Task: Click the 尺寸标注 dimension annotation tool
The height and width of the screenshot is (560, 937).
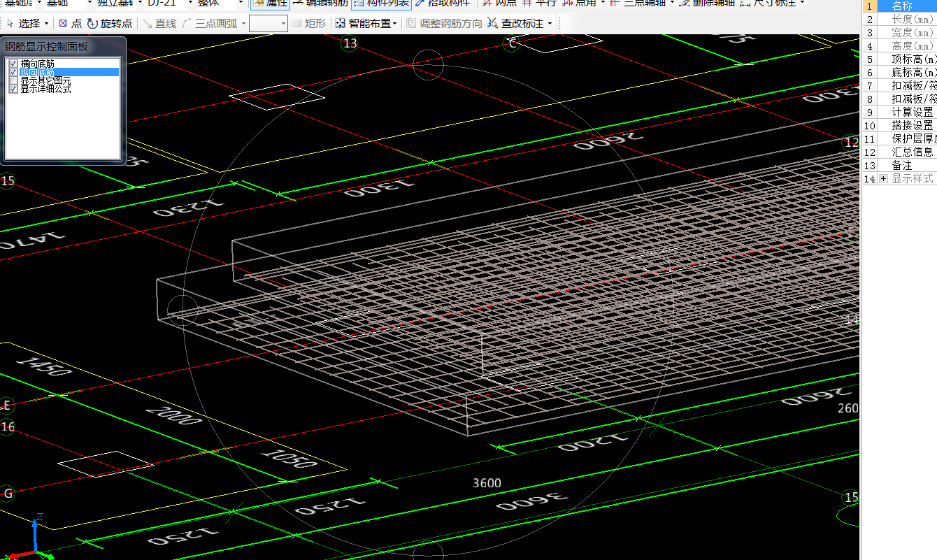Action: click(768, 3)
